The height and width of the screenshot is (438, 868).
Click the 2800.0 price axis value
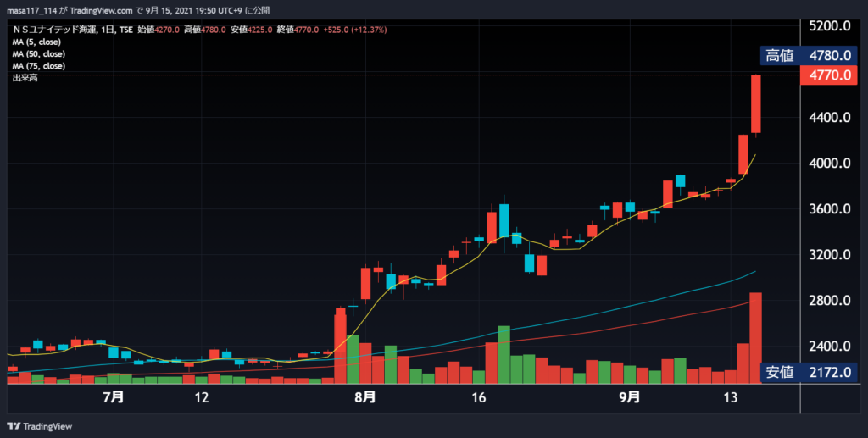(x=830, y=301)
